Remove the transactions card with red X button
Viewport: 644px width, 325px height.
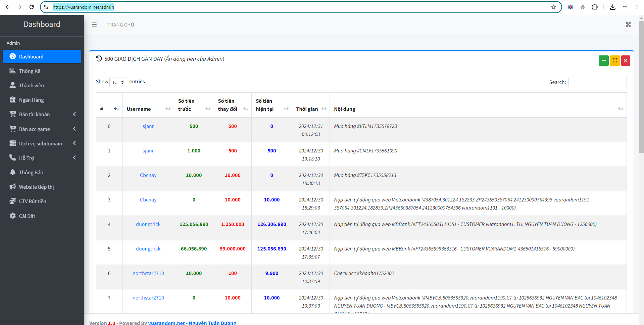[x=626, y=60]
